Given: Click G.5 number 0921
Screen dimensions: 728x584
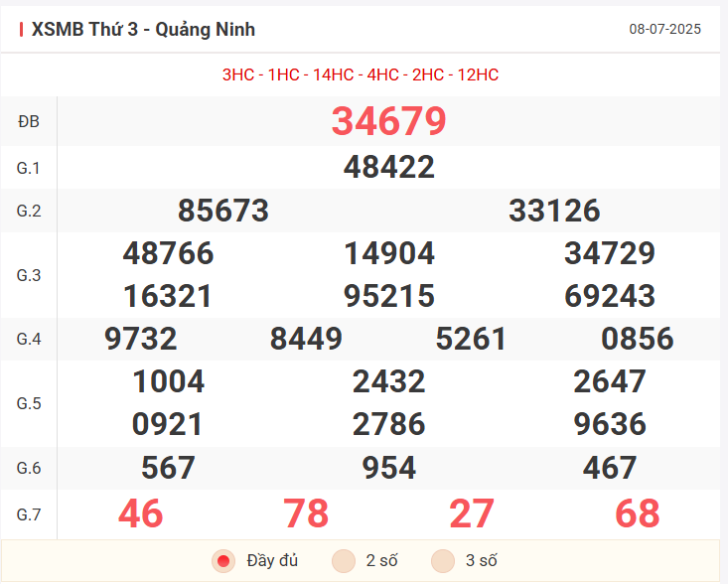Looking at the screenshot, I should click(167, 424).
